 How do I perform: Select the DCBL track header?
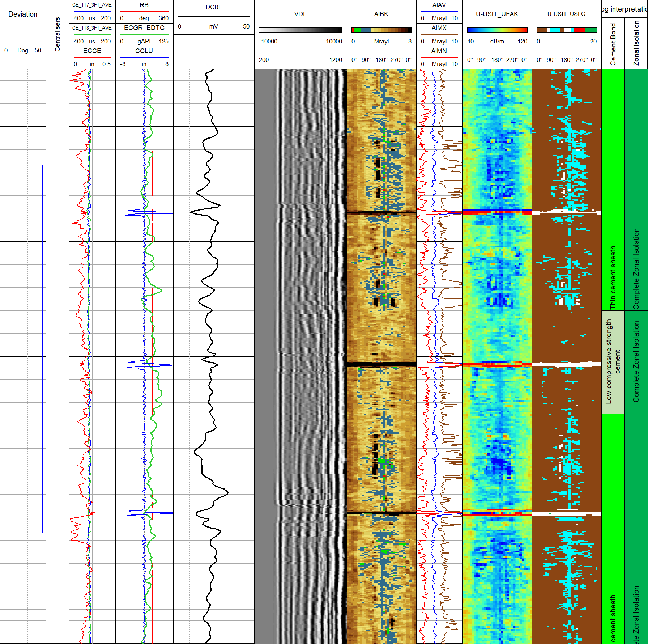pyautogui.click(x=214, y=7)
